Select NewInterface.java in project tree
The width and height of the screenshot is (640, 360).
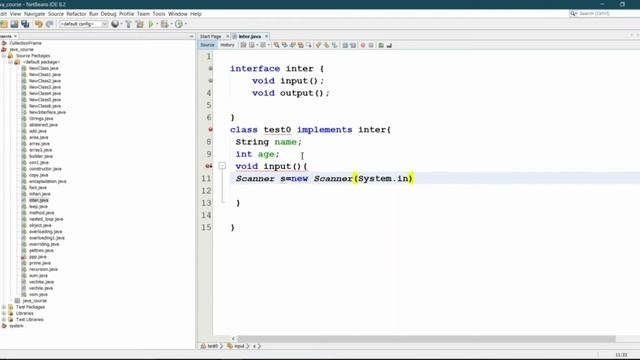(47, 112)
